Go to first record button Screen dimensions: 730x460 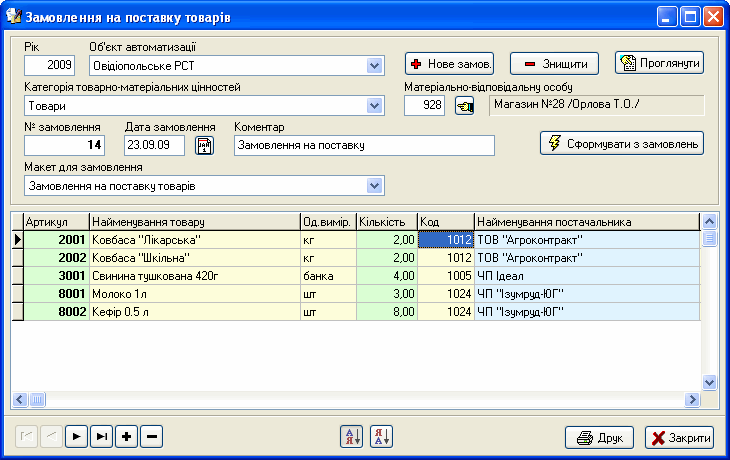click(x=26, y=437)
